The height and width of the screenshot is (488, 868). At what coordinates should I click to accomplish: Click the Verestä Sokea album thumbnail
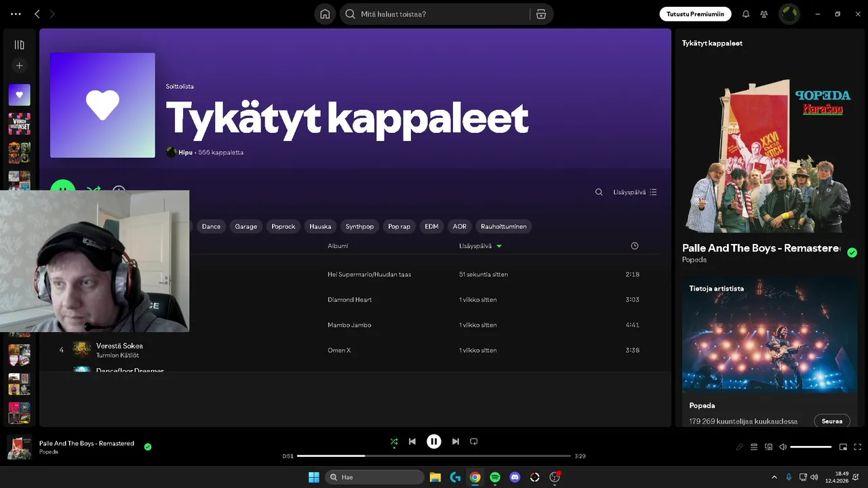(81, 350)
